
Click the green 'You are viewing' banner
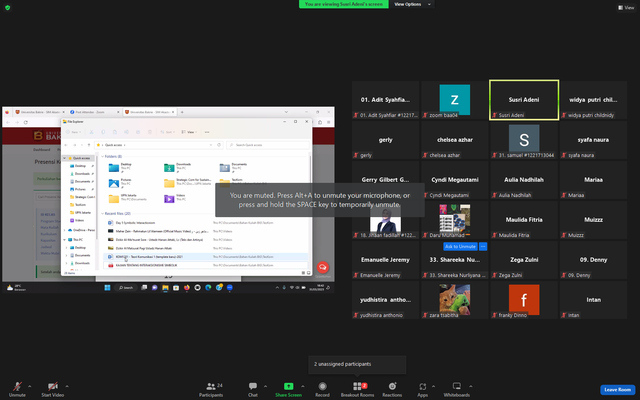pyautogui.click(x=344, y=4)
